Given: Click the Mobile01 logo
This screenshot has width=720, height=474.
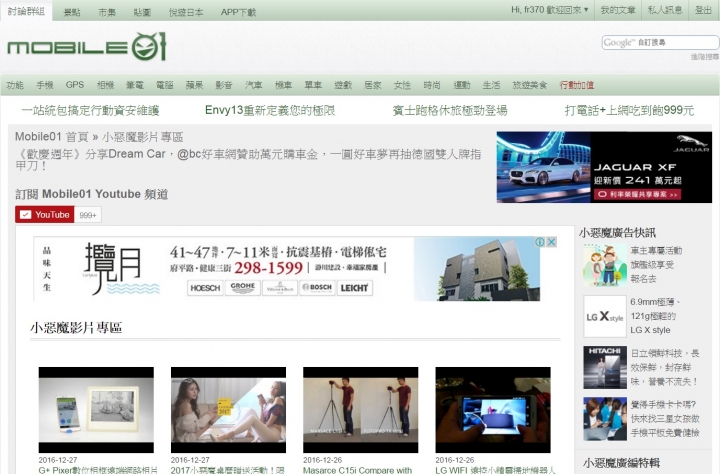Looking at the screenshot, I should [x=86, y=46].
